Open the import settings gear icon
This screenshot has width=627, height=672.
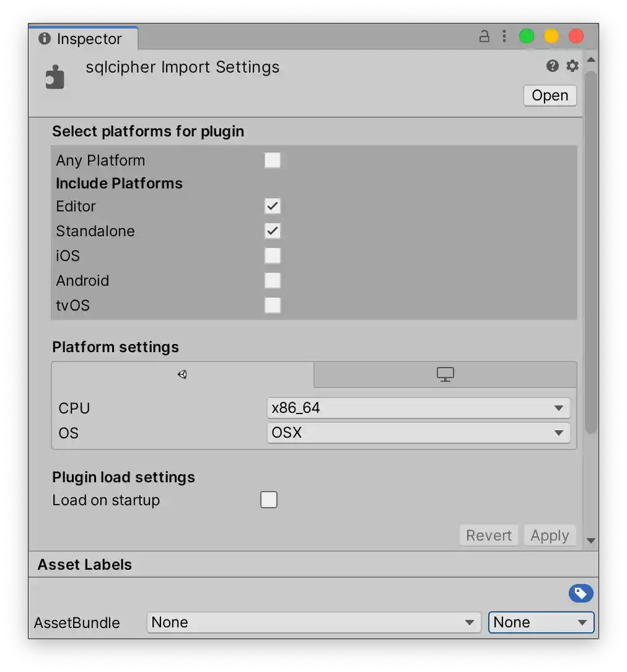pos(572,66)
